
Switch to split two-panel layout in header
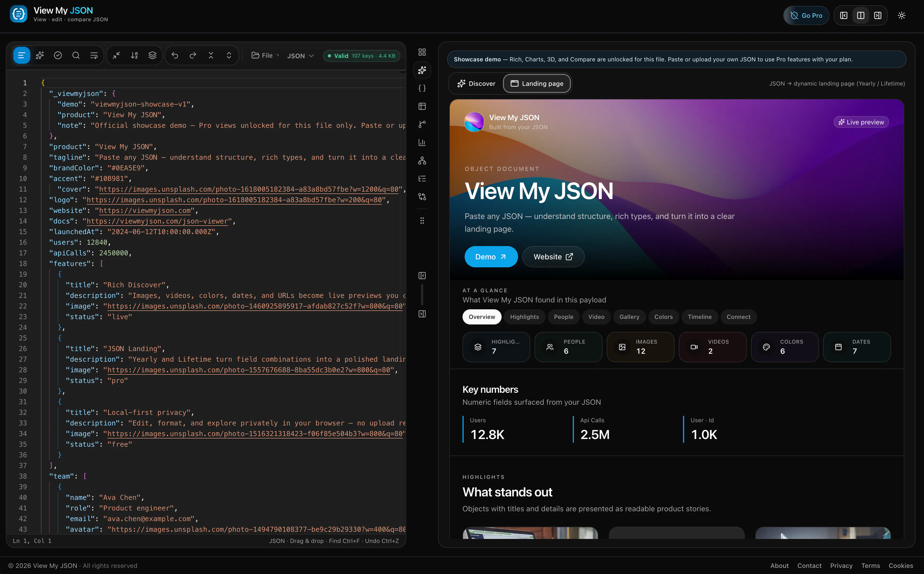861,16
